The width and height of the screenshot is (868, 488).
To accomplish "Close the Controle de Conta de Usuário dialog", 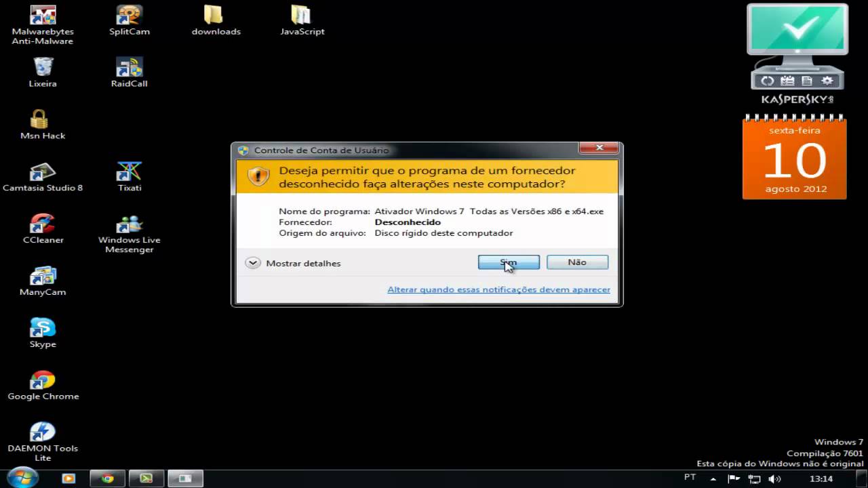I will pyautogui.click(x=599, y=148).
